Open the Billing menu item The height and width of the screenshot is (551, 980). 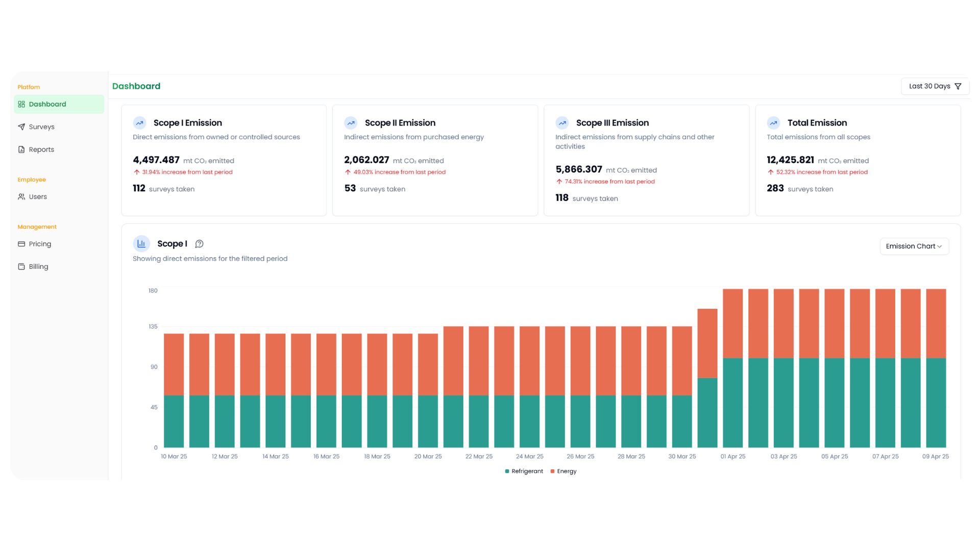pos(38,267)
